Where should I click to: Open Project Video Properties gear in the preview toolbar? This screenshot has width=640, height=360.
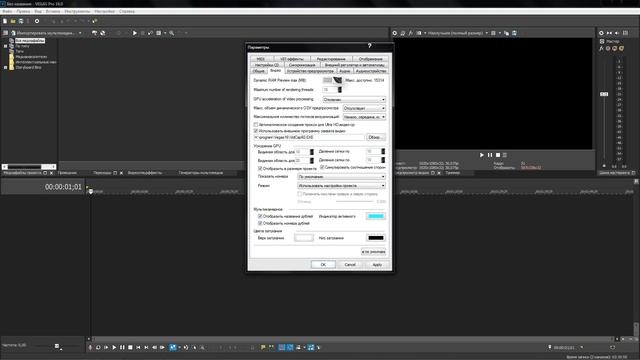pos(395,33)
